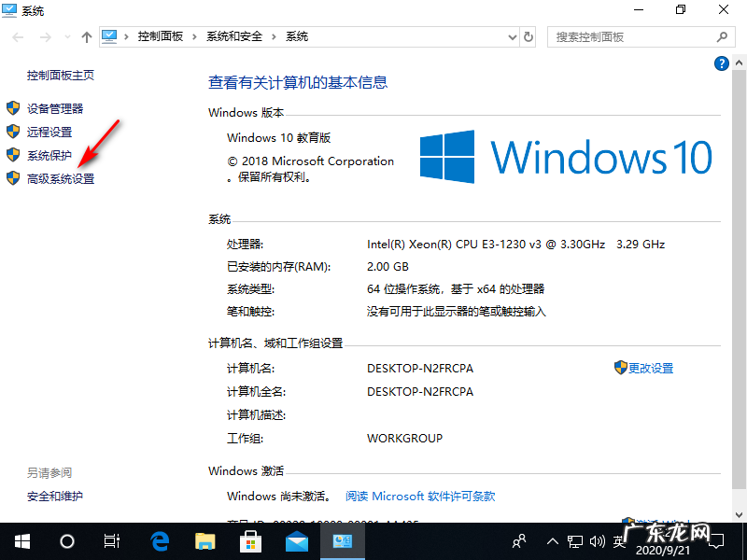Click the vertical scrollbar thumb
Viewport: 747px width, 560px height.
click(x=739, y=280)
